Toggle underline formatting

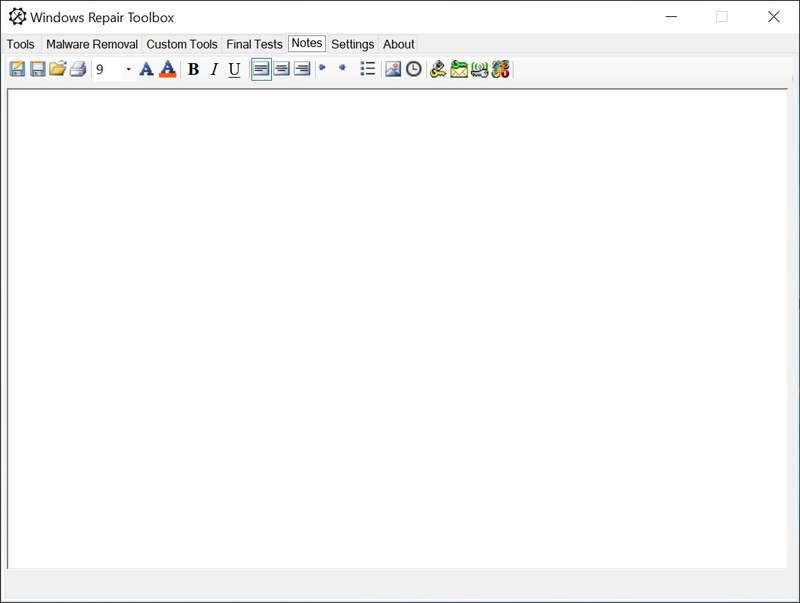234,69
